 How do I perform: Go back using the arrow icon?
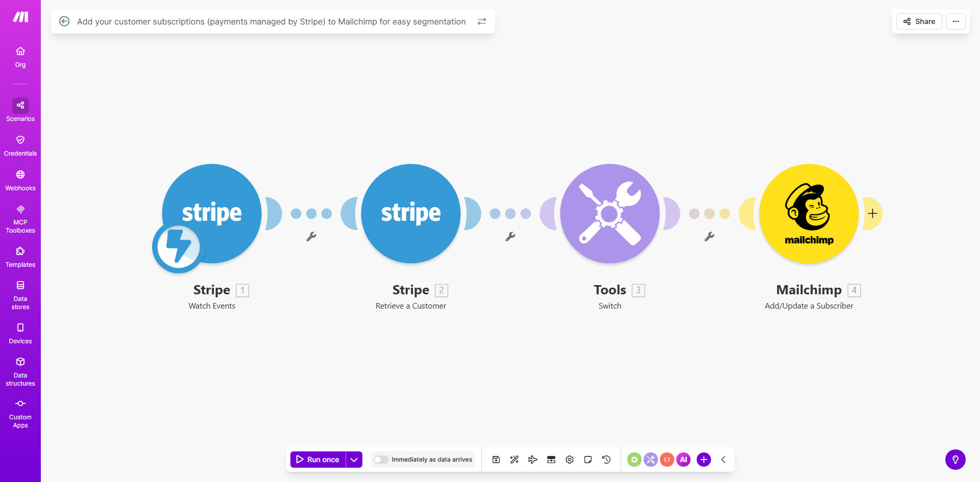tap(64, 21)
